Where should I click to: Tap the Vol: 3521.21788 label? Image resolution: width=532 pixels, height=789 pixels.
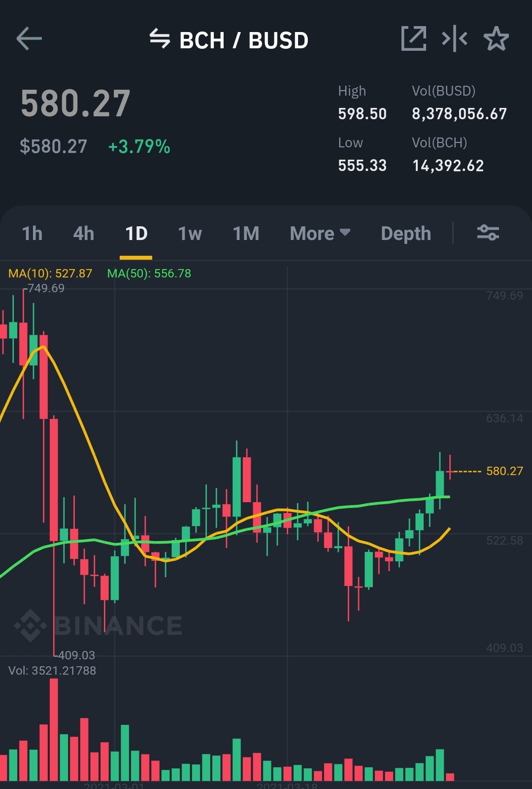point(52,671)
